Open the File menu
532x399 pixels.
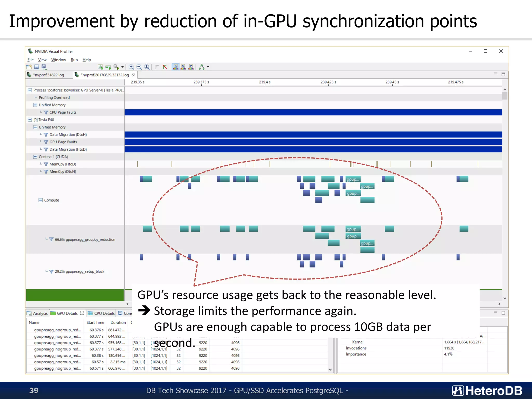pos(30,60)
